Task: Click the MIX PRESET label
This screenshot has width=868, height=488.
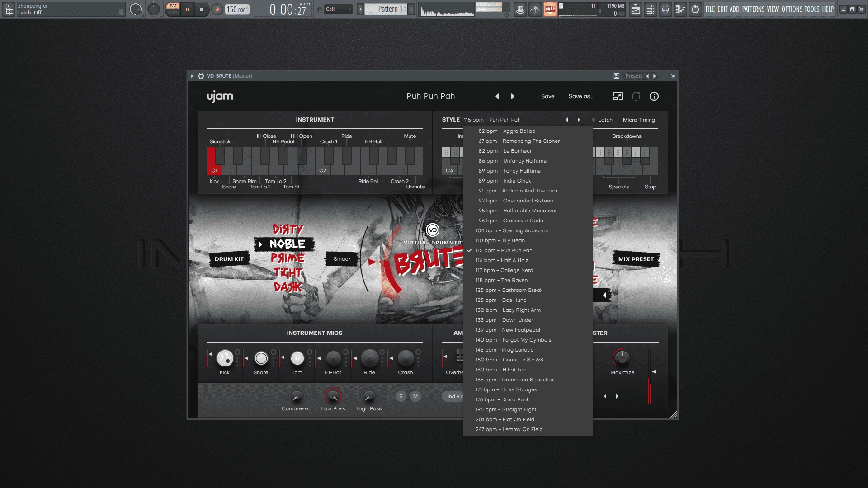Action: point(636,259)
